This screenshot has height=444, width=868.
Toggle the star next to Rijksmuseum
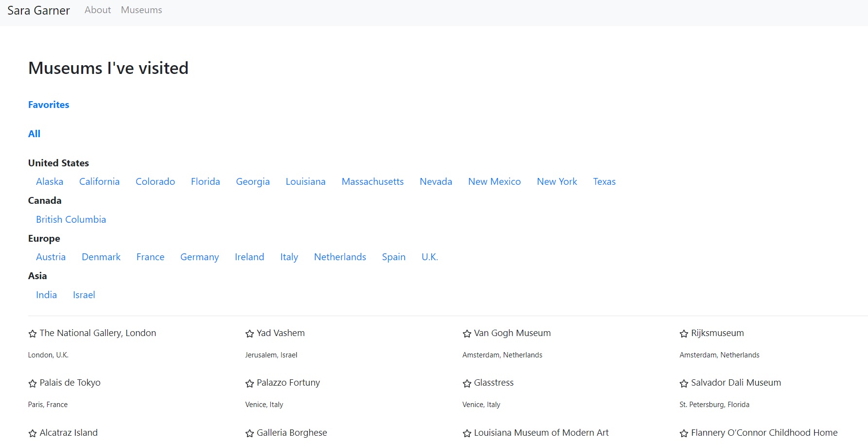pos(684,334)
